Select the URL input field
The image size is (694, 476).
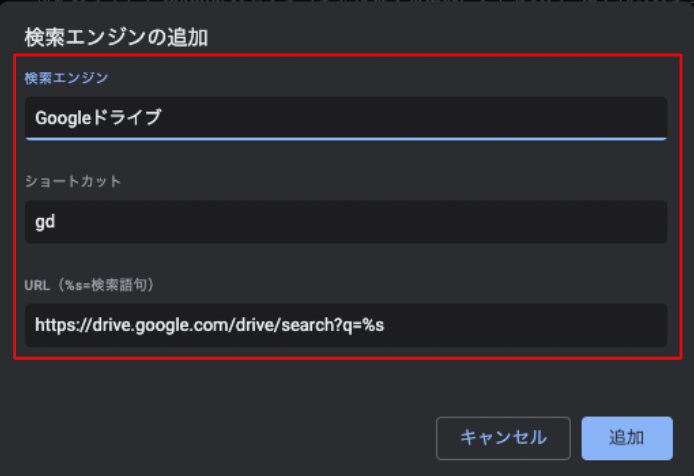(345, 325)
